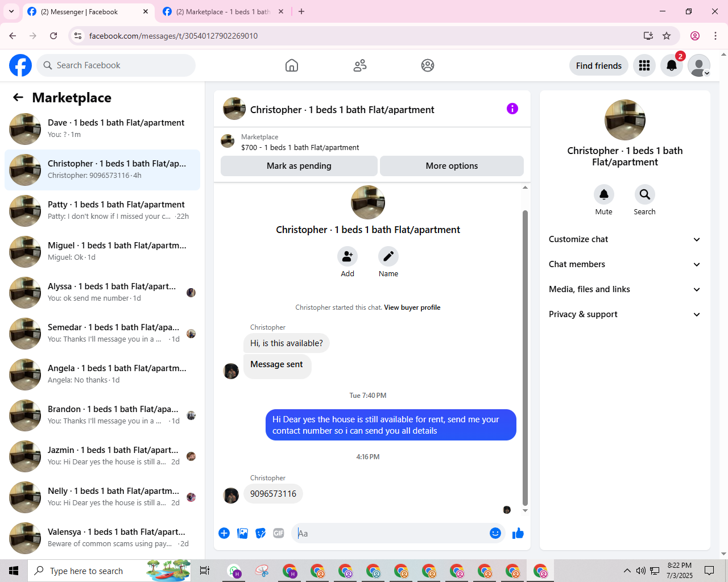Open the notifications bell
This screenshot has height=582, width=728.
click(672, 65)
